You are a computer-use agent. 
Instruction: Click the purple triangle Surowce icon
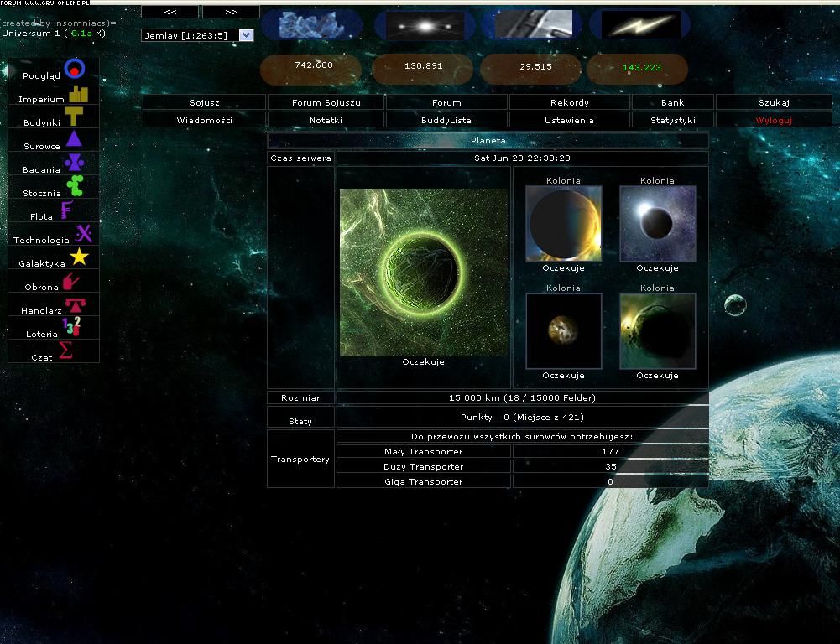(x=74, y=139)
